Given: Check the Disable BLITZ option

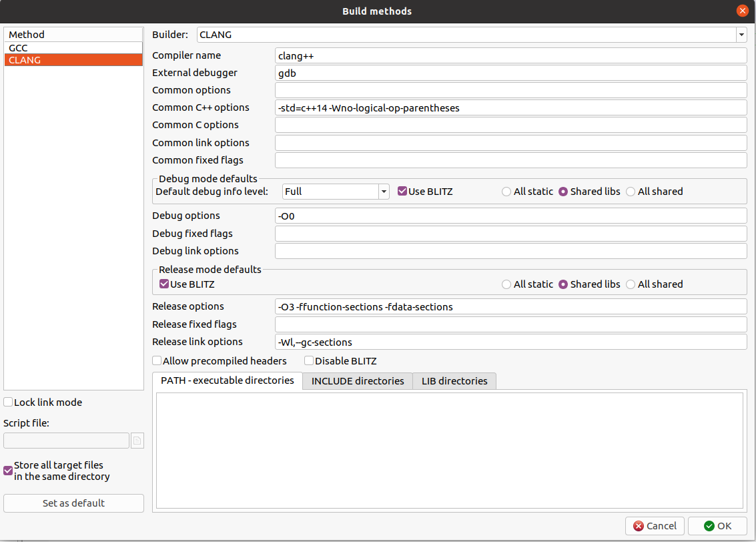Looking at the screenshot, I should 310,361.
